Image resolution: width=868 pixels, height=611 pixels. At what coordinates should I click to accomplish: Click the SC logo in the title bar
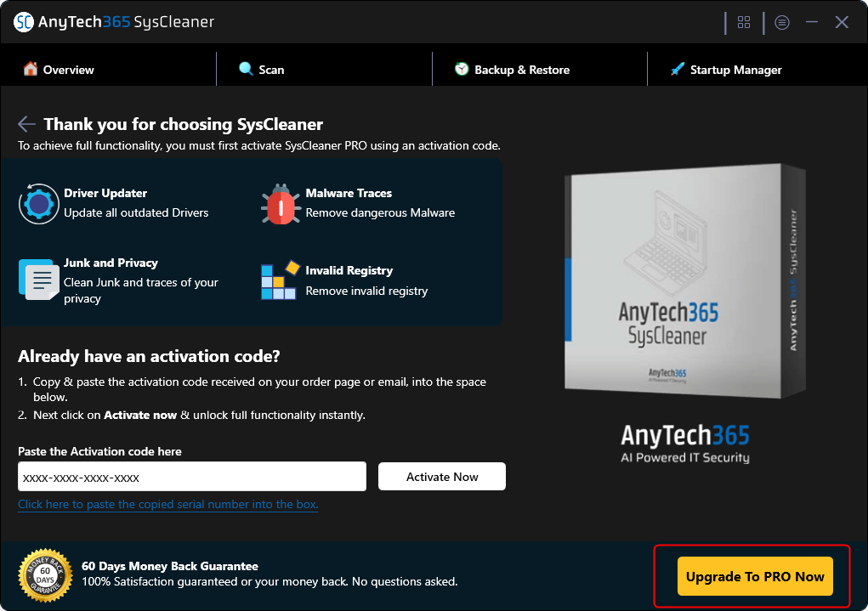25,22
